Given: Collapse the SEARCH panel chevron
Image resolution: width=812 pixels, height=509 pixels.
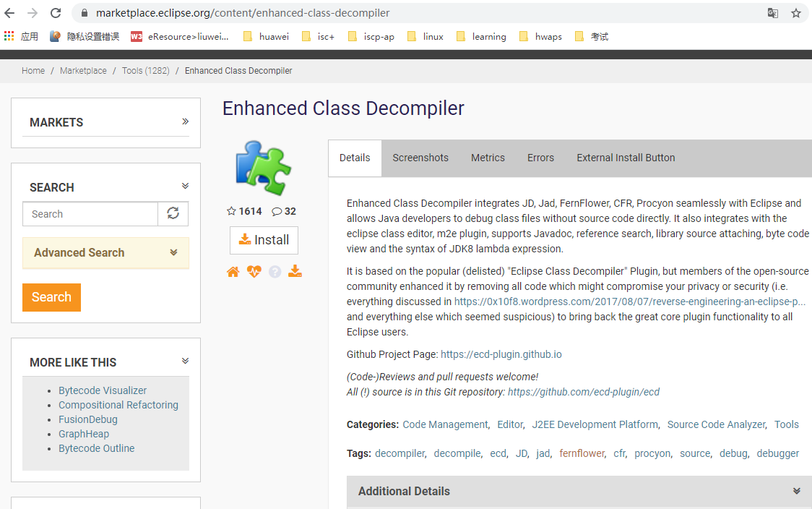Looking at the screenshot, I should click(186, 186).
